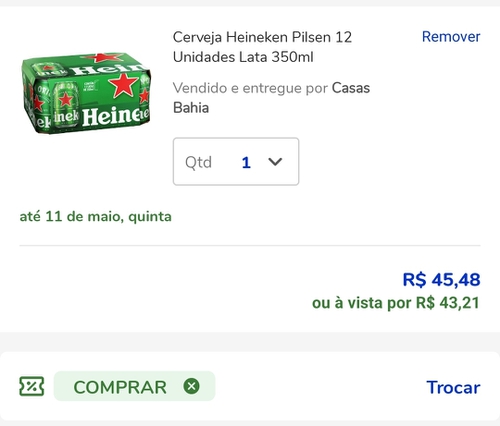The width and height of the screenshot is (500, 426).
Task: Remove the COMPRAR coupon with the X icon
Action: click(191, 386)
